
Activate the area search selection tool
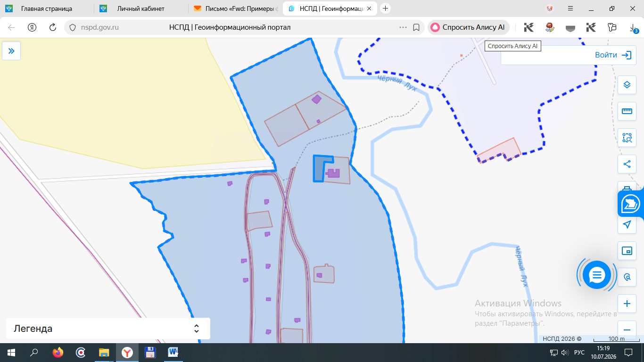(627, 138)
